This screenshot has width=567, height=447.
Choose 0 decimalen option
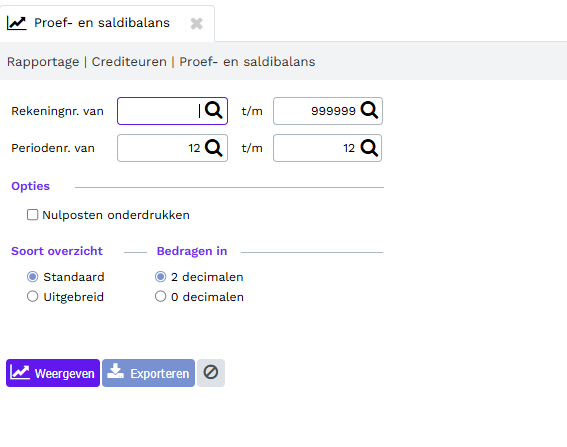pyautogui.click(x=161, y=297)
